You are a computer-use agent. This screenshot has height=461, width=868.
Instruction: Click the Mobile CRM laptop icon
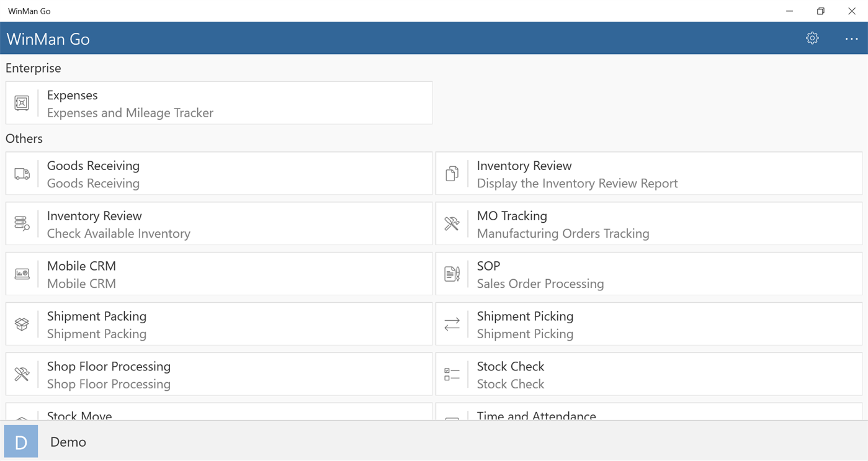coord(22,274)
